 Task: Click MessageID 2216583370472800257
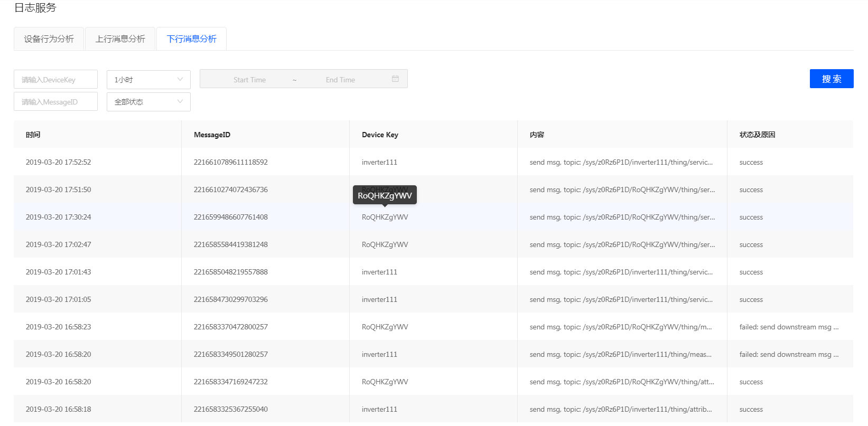click(230, 327)
